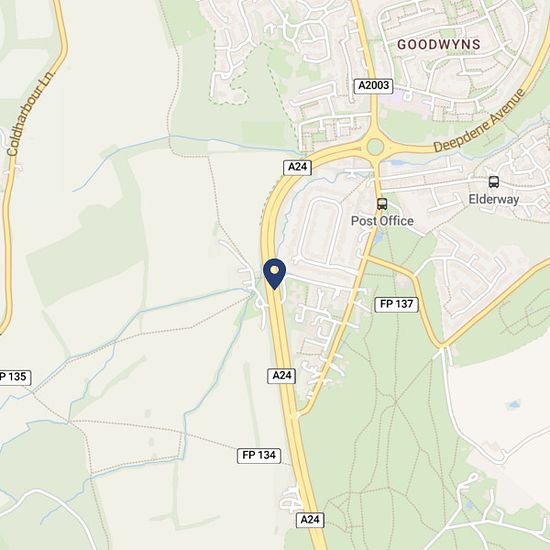The image size is (550, 550).
Task: Click the Elderway stop label
Action: pyautogui.click(x=494, y=199)
